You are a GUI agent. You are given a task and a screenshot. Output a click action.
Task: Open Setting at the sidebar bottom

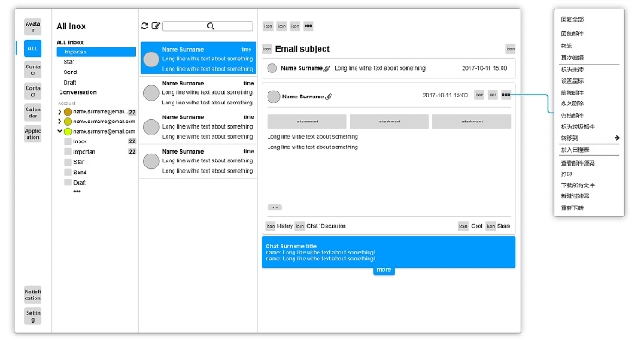tap(32, 317)
